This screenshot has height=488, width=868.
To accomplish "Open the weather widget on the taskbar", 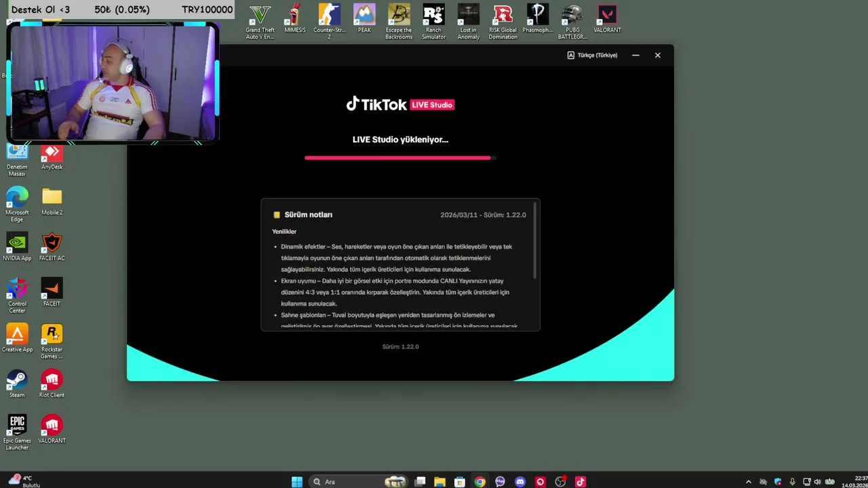I will (24, 481).
